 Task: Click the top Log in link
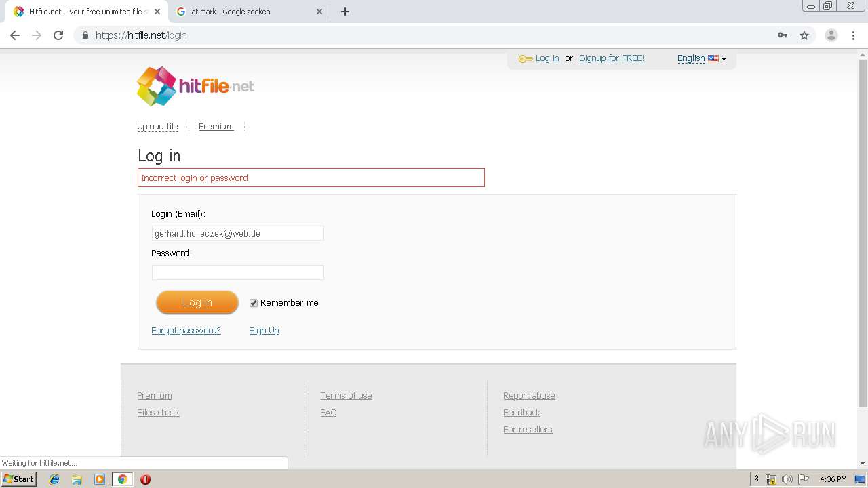(x=547, y=58)
